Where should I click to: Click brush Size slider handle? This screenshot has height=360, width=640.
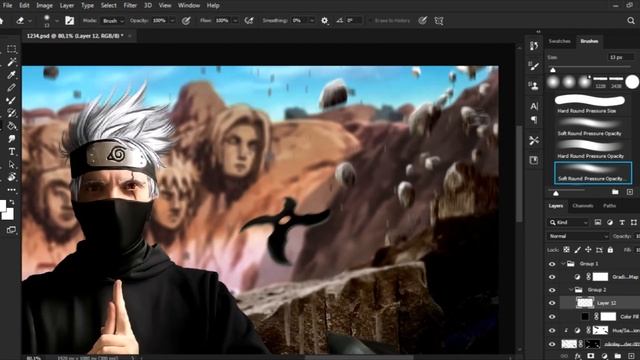point(553,70)
